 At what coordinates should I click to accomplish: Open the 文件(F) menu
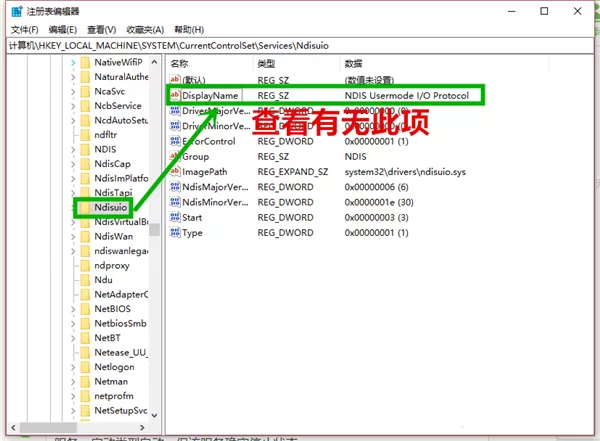pos(24,29)
